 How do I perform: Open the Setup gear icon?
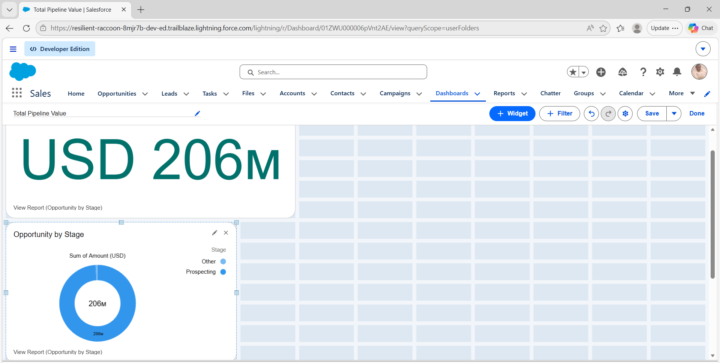(660, 72)
